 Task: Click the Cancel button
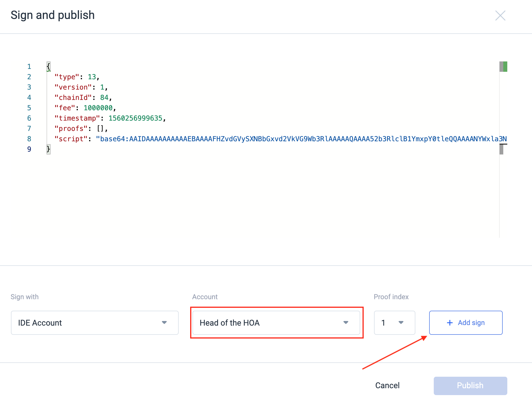pyautogui.click(x=387, y=385)
